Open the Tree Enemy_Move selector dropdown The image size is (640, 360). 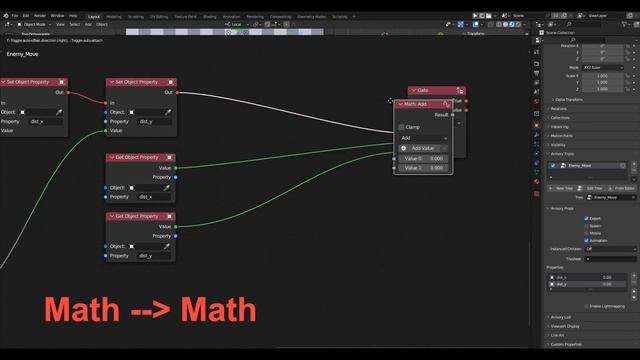coord(611,198)
